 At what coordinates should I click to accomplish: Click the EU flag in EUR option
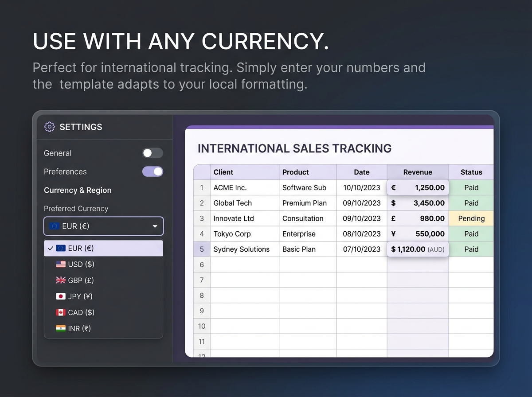tap(61, 248)
